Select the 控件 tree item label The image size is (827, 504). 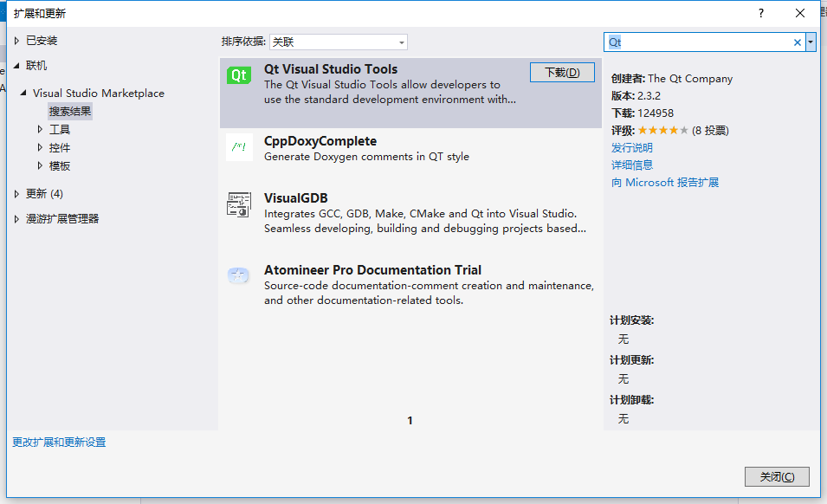coord(60,147)
